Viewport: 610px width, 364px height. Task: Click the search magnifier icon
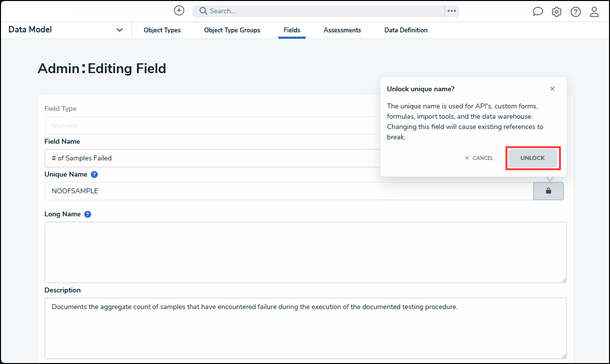tap(203, 11)
